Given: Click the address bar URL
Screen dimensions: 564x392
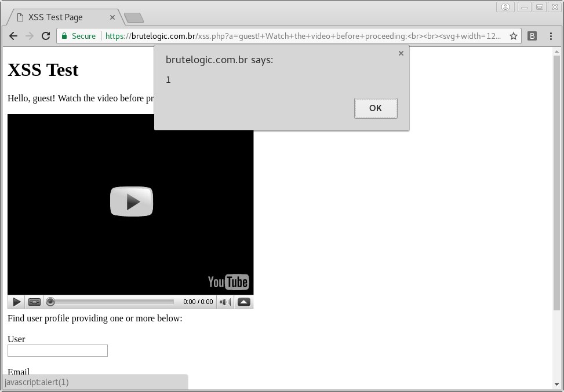Looking at the screenshot, I should pos(303,36).
